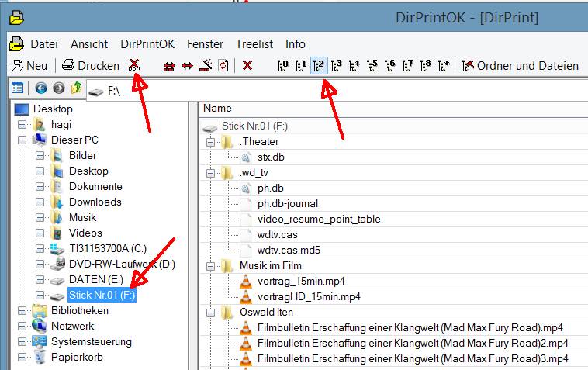Collapse the Musik im Film folder
588x370 pixels.
point(211,266)
